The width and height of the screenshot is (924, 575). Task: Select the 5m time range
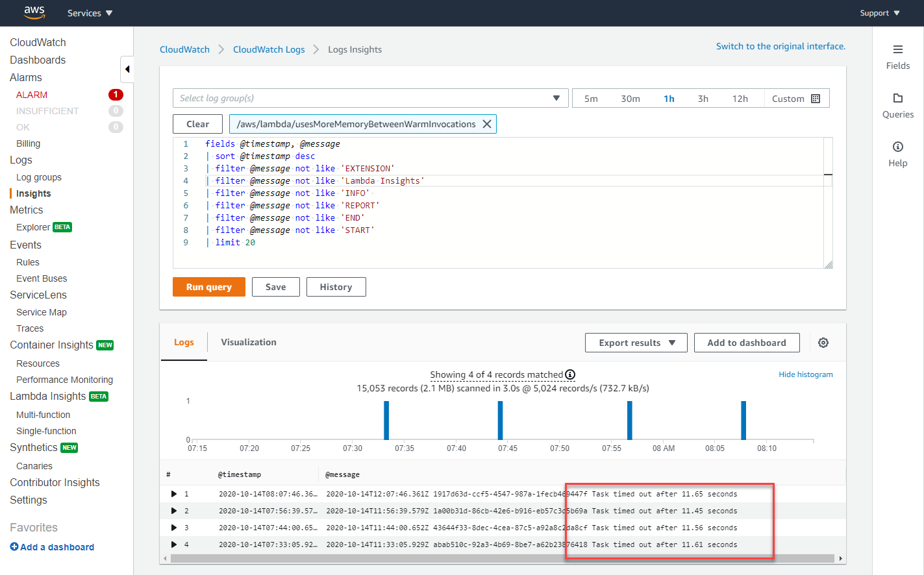tap(590, 99)
